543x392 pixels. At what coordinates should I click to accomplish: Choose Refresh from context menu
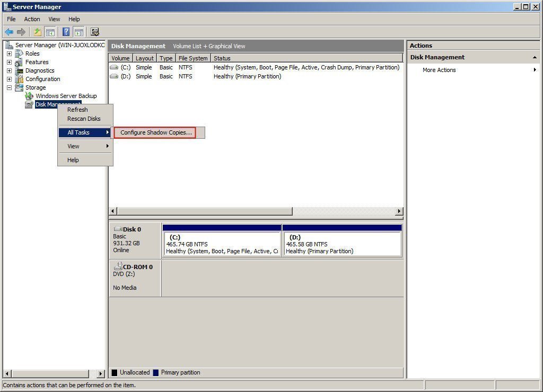[85, 110]
